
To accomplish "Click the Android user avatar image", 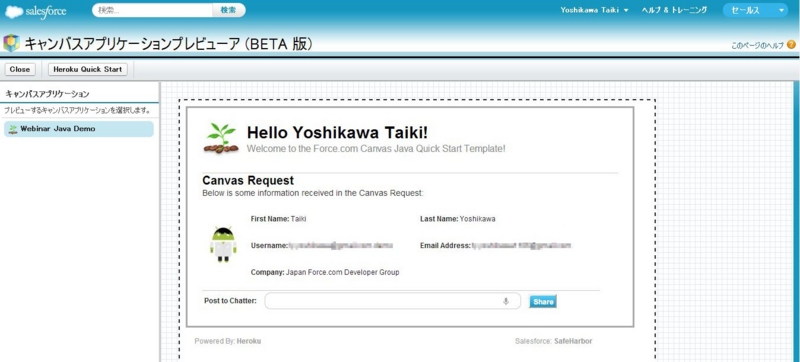I will pyautogui.click(x=223, y=244).
